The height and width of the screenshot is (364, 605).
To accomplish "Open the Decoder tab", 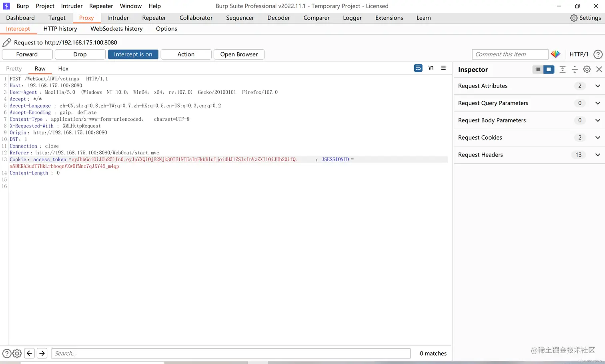I will (x=278, y=18).
